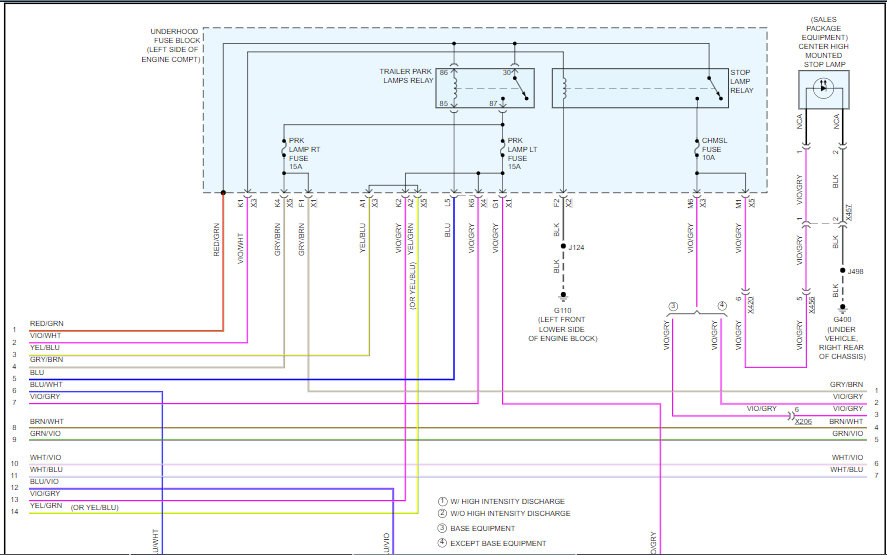Click the G400 ground symbol

click(x=842, y=308)
